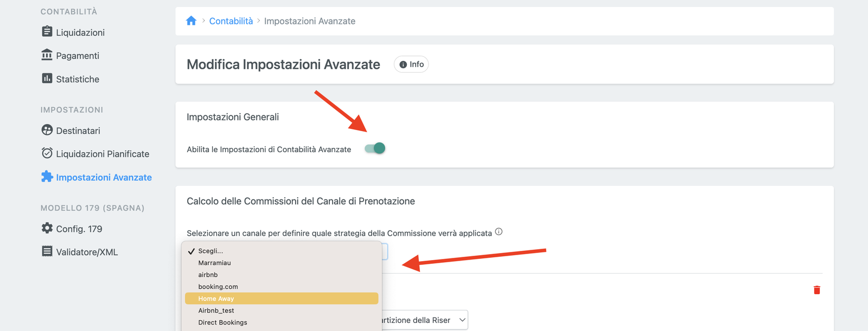The height and width of the screenshot is (331, 868).
Task: Click the info circle beside commission text
Action: tap(499, 232)
